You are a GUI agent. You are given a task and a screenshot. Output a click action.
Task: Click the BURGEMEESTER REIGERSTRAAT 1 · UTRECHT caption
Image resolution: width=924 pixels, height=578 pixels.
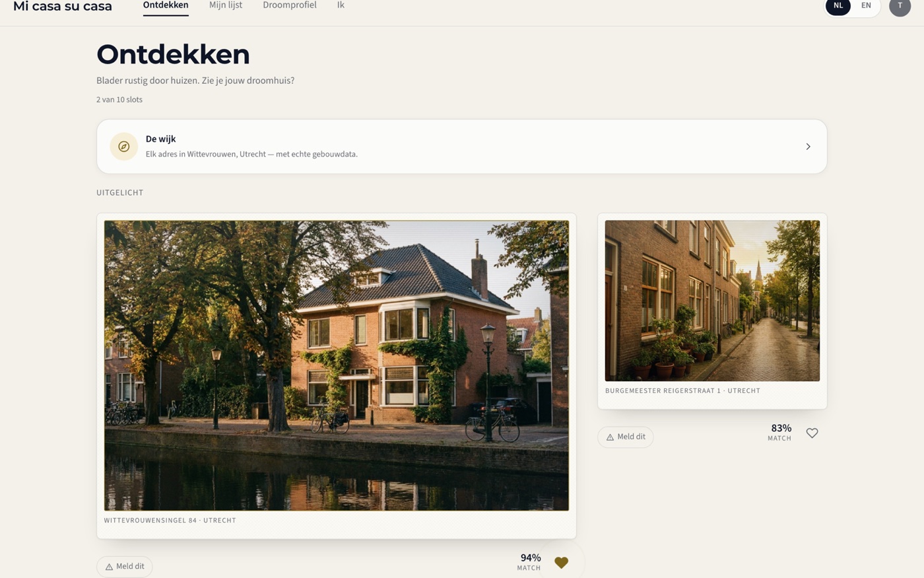point(682,391)
